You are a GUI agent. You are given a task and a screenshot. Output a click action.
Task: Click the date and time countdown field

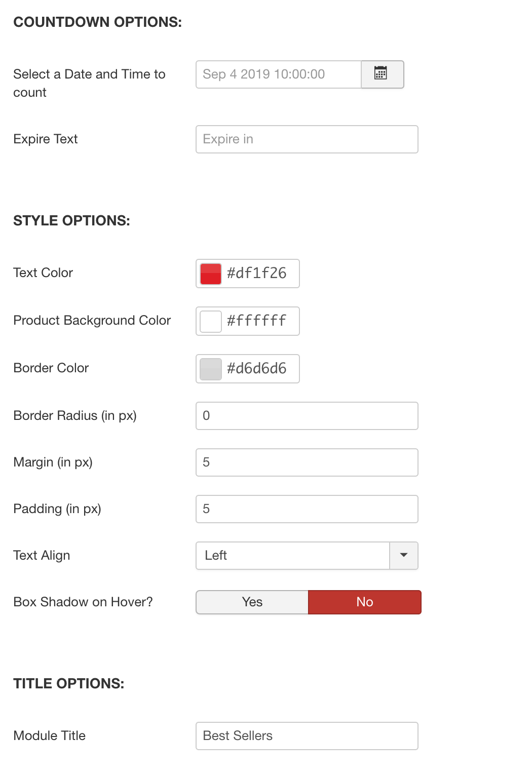click(x=279, y=74)
